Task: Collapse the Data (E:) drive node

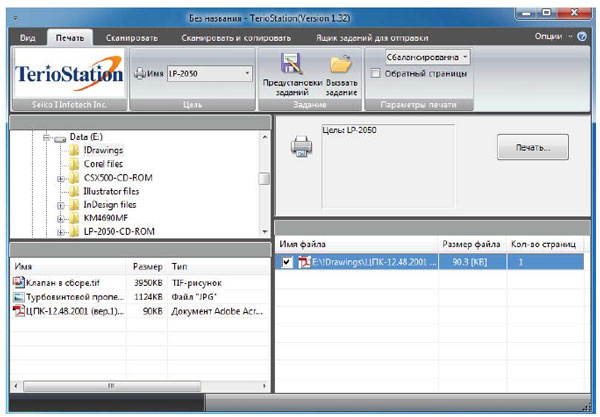Action: (x=47, y=138)
